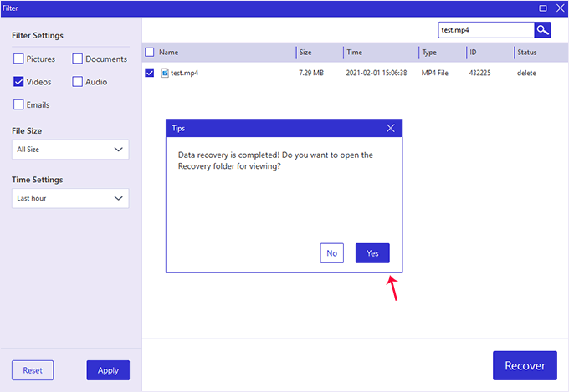Sort by the ID column header
Viewport: 569px width, 392px height.
(473, 52)
